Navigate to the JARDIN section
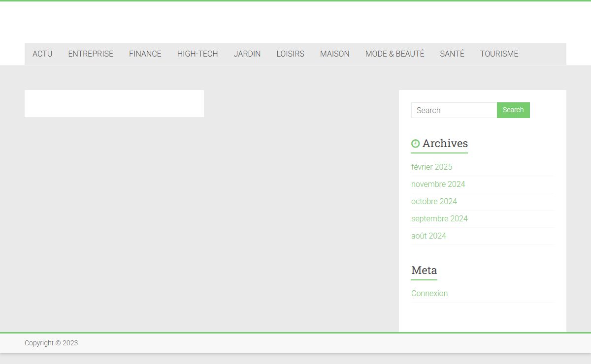Image resolution: width=591 pixels, height=364 pixels. [x=247, y=54]
